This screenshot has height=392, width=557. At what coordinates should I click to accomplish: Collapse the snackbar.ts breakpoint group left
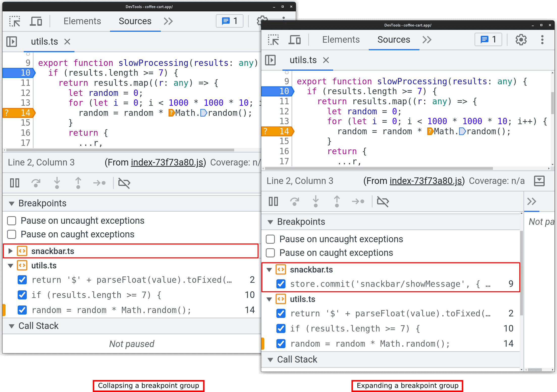click(x=10, y=251)
